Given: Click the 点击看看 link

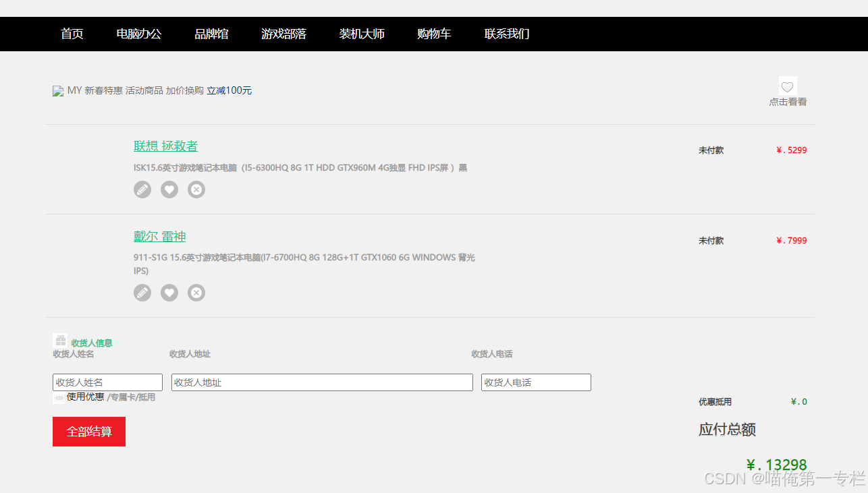Looking at the screenshot, I should pyautogui.click(x=788, y=102).
